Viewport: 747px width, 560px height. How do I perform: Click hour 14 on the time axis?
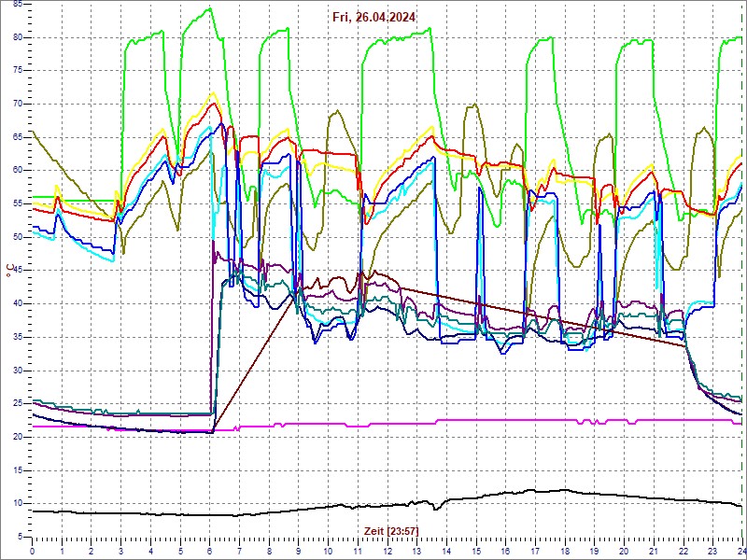(x=446, y=551)
